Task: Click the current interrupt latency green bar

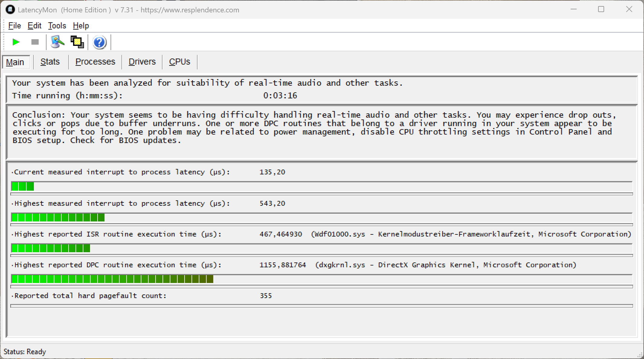Action: [23, 187]
